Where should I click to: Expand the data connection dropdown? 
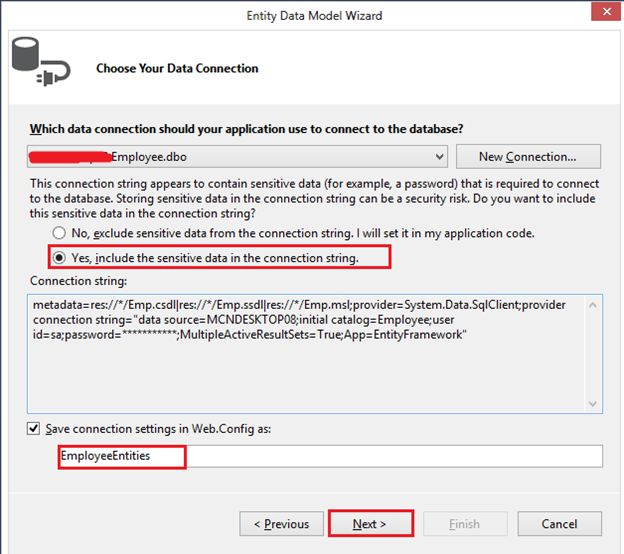[x=440, y=157]
